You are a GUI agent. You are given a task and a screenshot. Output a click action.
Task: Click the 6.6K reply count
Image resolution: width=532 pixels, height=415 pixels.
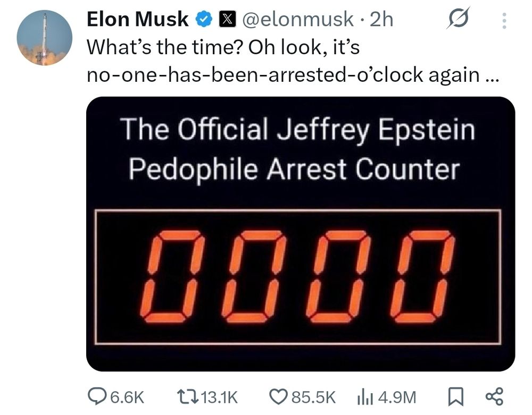tap(127, 397)
